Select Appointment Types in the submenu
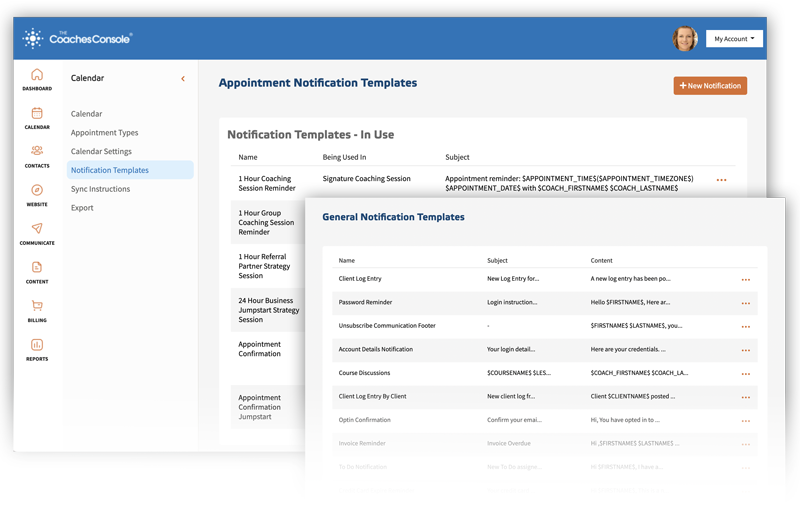 [105, 133]
